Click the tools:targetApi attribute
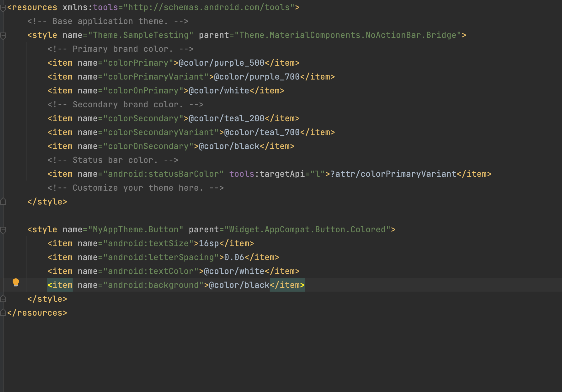The width and height of the screenshot is (562, 392). [x=267, y=174]
